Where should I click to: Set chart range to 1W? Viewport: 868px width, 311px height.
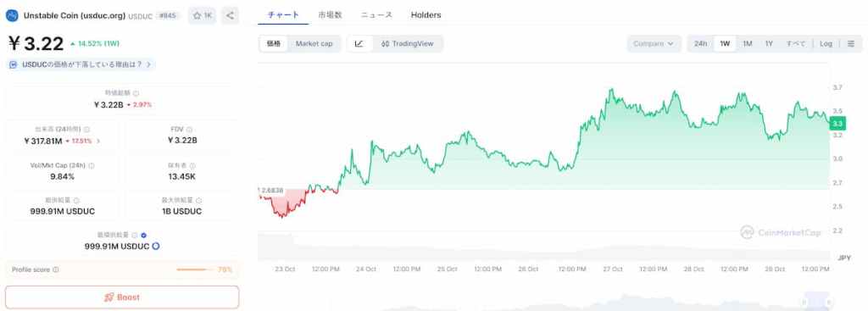pyautogui.click(x=725, y=44)
